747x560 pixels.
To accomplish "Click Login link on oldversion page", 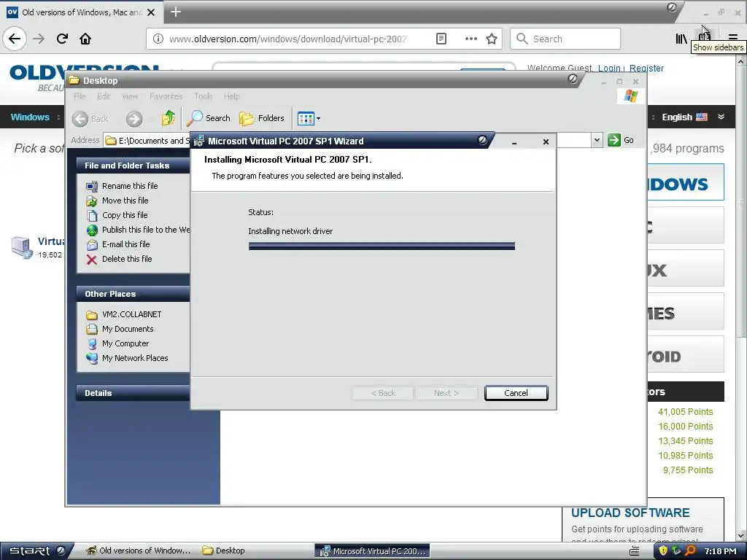I will [x=609, y=68].
